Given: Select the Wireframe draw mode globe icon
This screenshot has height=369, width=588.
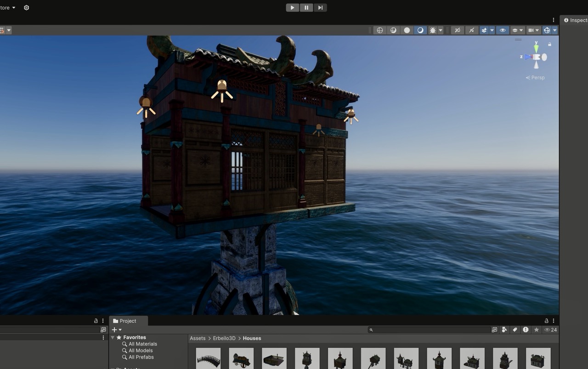Looking at the screenshot, I should pyautogui.click(x=380, y=30).
